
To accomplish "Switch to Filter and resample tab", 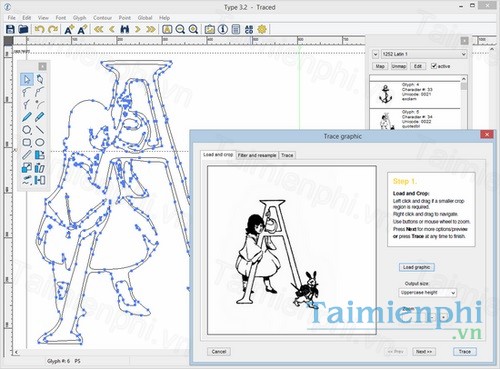I will [257, 155].
